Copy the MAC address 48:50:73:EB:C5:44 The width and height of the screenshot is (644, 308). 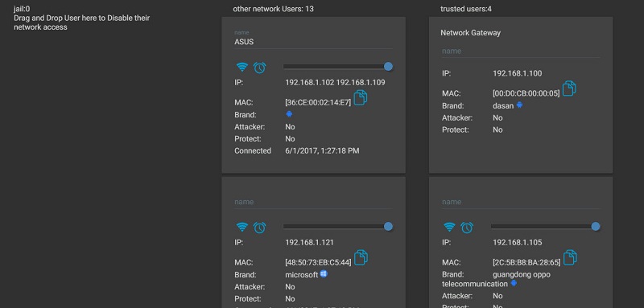(361, 257)
